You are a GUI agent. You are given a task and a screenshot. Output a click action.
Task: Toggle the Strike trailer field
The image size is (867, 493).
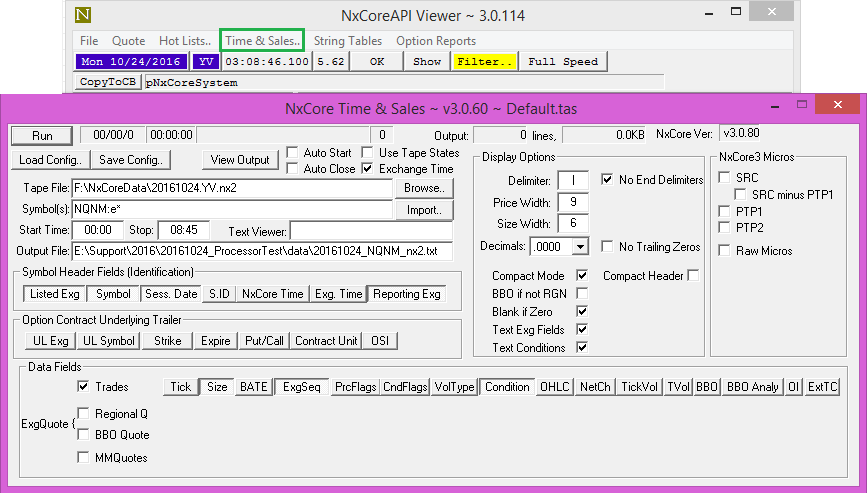click(x=168, y=341)
